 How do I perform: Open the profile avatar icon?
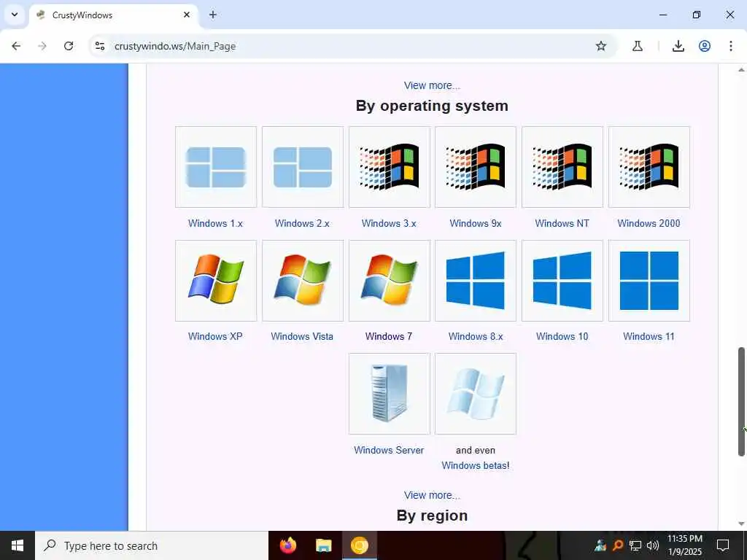pyautogui.click(x=705, y=46)
